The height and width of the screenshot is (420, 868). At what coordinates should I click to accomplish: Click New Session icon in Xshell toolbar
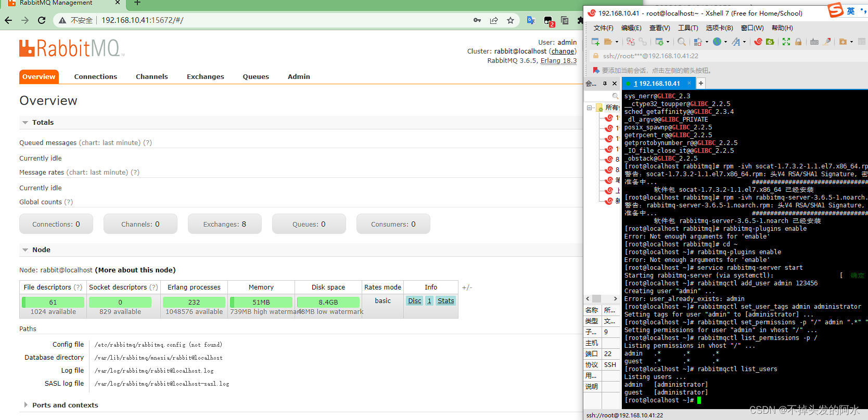[x=595, y=42]
